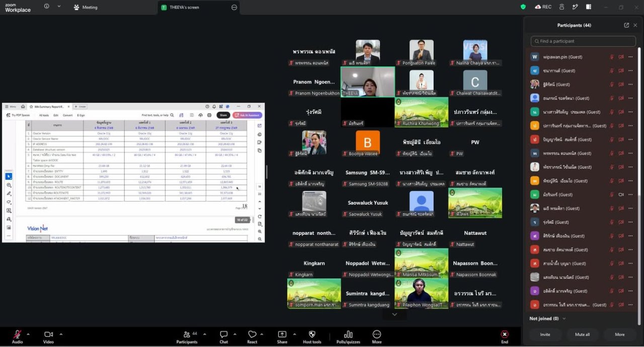
Task: Click the REC recording indicator
Action: pos(543,7)
